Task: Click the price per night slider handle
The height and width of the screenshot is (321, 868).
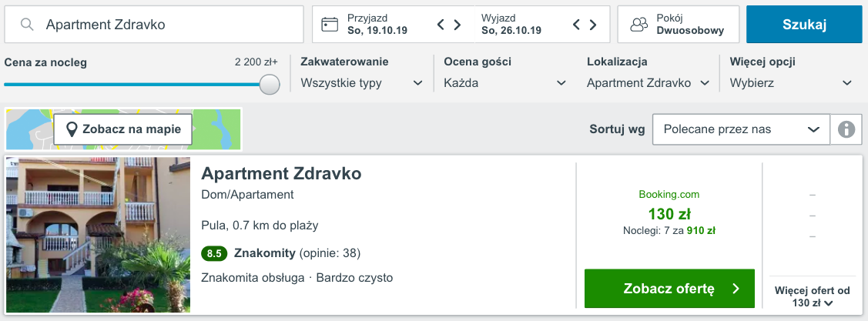Action: tap(270, 84)
